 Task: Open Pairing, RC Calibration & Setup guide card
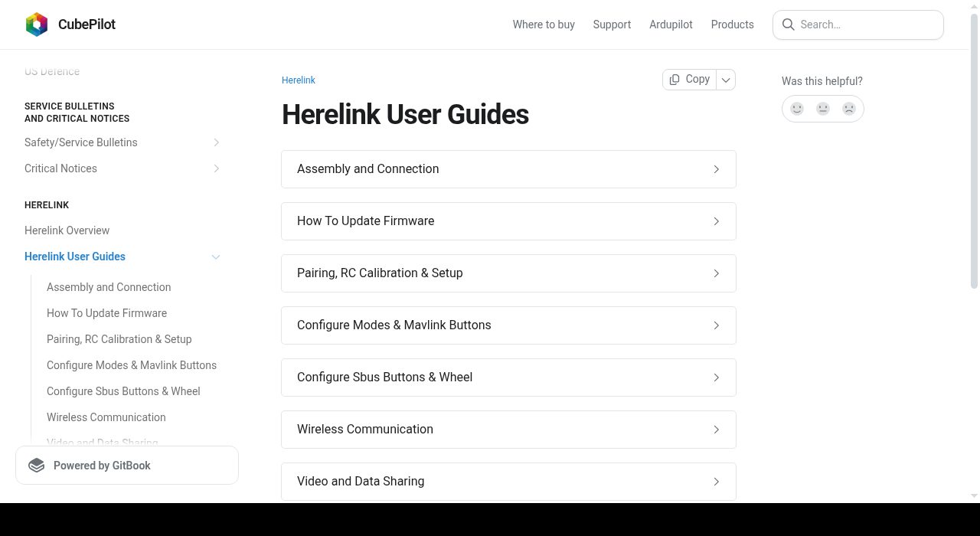(x=508, y=273)
